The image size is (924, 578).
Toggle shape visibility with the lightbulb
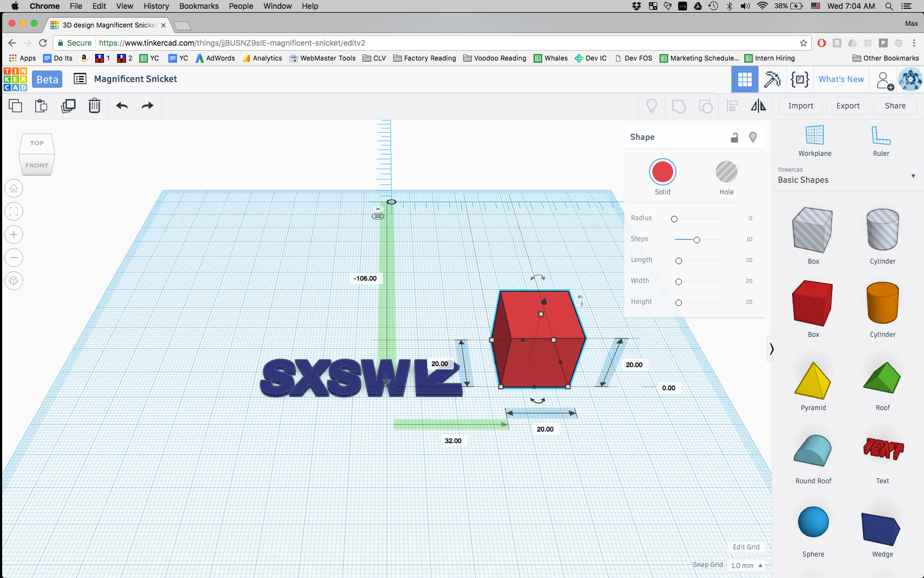[x=754, y=137]
